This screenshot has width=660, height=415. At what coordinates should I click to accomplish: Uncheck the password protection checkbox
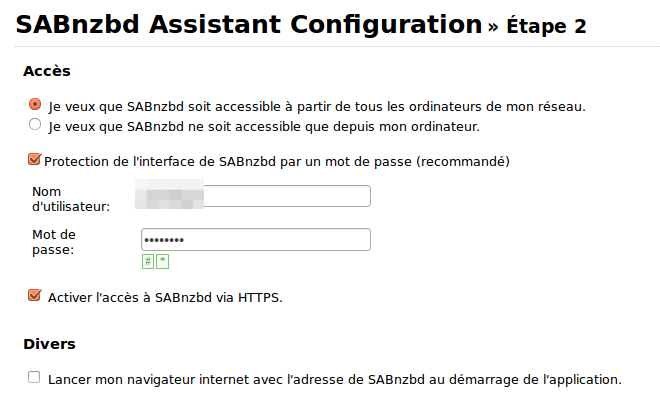pyautogui.click(x=35, y=159)
